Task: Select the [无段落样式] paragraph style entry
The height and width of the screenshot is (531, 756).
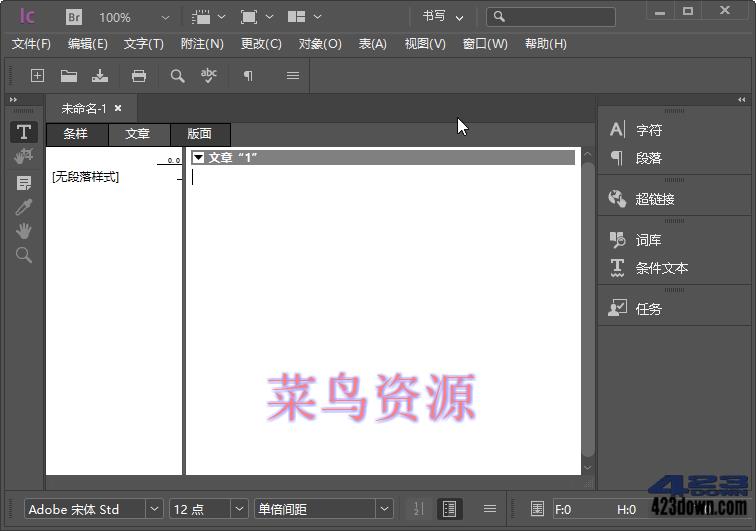Action: tap(85, 177)
